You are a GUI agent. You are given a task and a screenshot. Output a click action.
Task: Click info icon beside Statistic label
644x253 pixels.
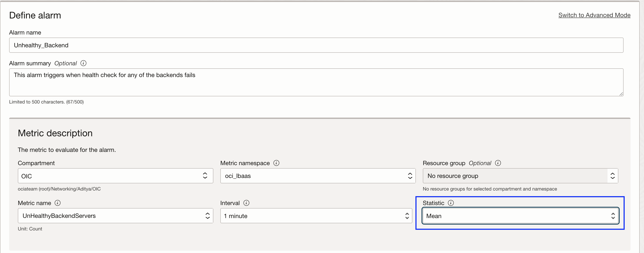pyautogui.click(x=451, y=203)
